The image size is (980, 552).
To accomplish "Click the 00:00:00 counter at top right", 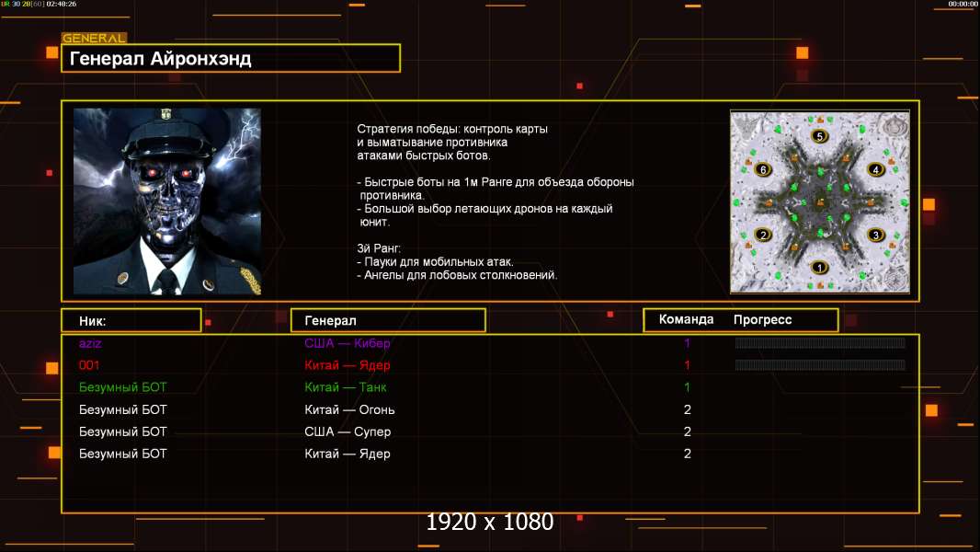I will click(963, 4).
